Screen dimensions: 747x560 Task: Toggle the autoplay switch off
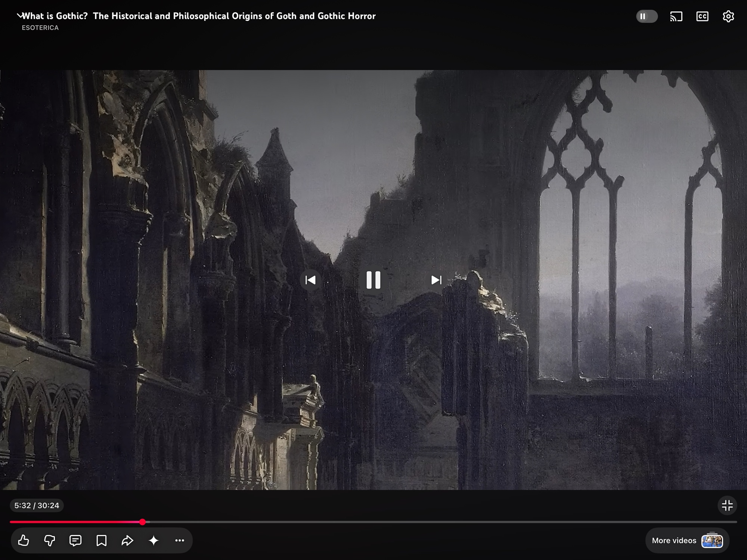tap(647, 16)
